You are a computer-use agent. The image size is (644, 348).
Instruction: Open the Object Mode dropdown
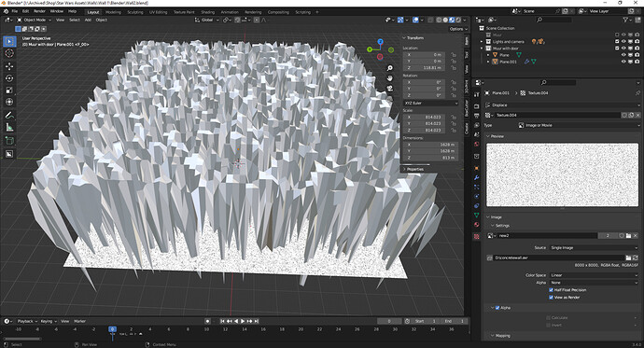[x=35, y=20]
